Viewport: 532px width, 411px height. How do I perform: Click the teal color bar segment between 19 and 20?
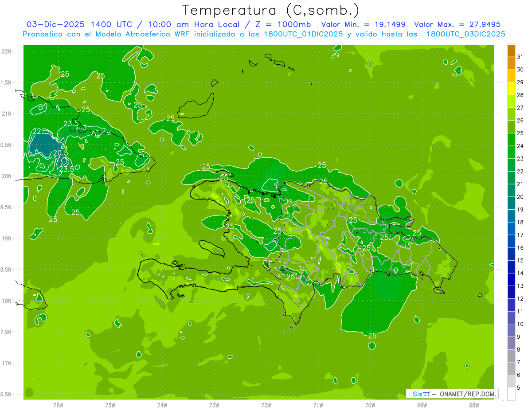[x=511, y=203]
